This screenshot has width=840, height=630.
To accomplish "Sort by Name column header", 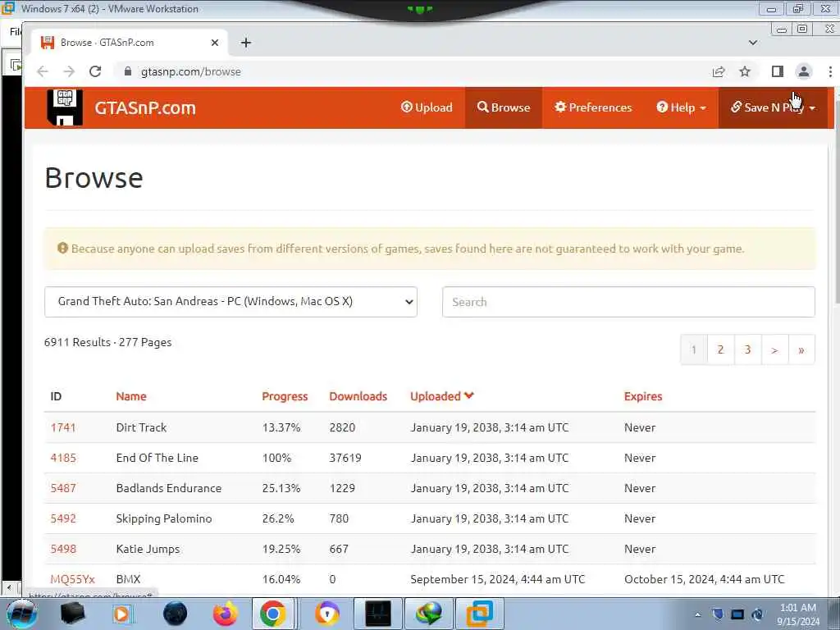I will pyautogui.click(x=131, y=396).
